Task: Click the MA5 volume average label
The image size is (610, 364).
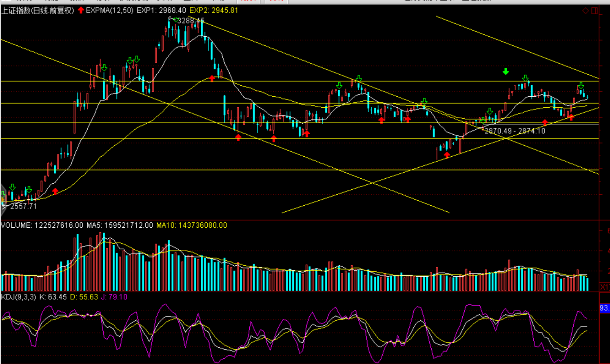Action: coord(120,225)
